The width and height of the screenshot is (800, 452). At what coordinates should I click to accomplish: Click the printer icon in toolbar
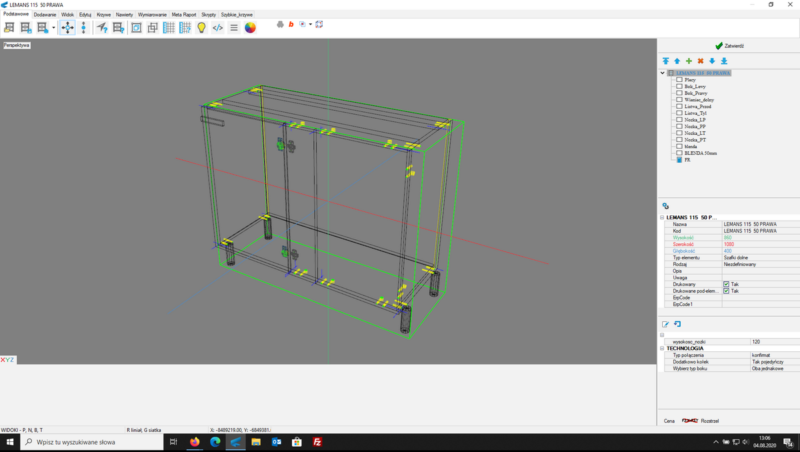point(279,24)
